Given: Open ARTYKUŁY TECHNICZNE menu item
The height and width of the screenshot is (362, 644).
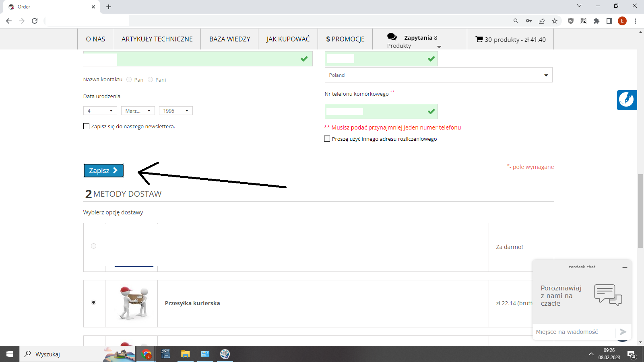Looking at the screenshot, I should coord(157,39).
